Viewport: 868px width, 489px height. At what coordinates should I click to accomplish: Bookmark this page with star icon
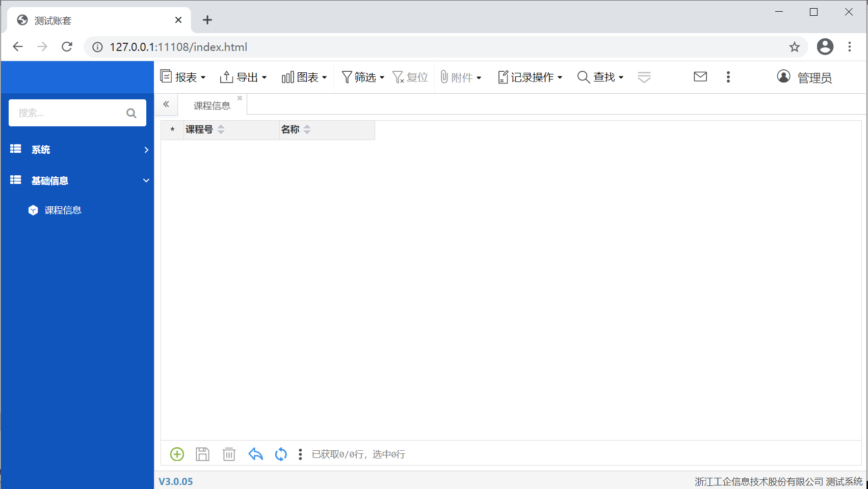pyautogui.click(x=795, y=47)
